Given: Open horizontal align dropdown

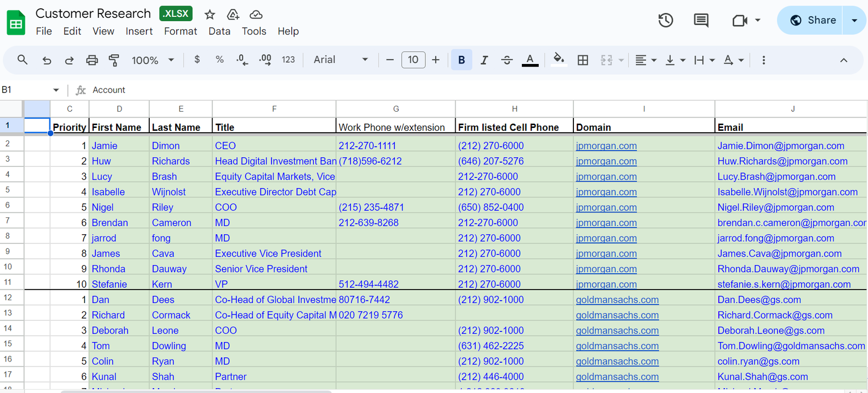Looking at the screenshot, I should coord(646,60).
